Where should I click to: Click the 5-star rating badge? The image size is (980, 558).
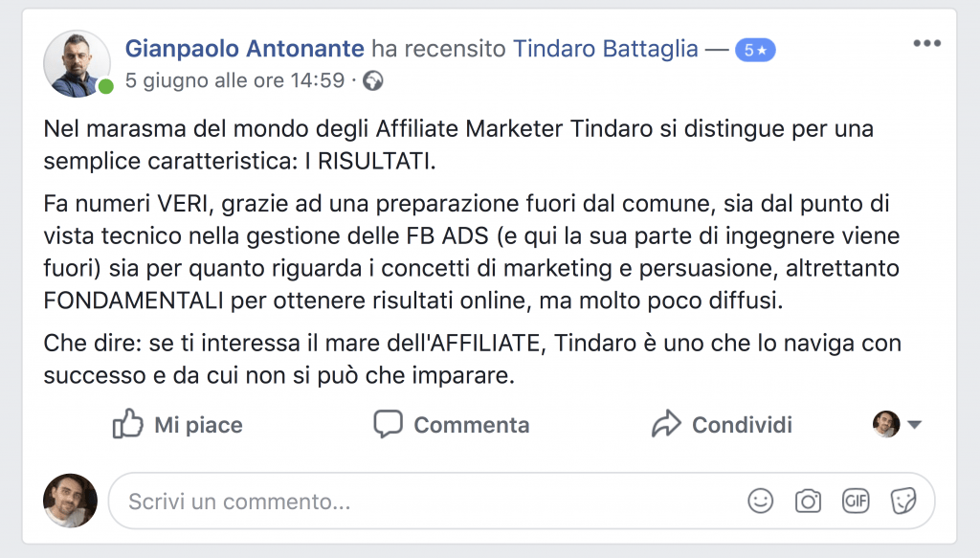(755, 50)
